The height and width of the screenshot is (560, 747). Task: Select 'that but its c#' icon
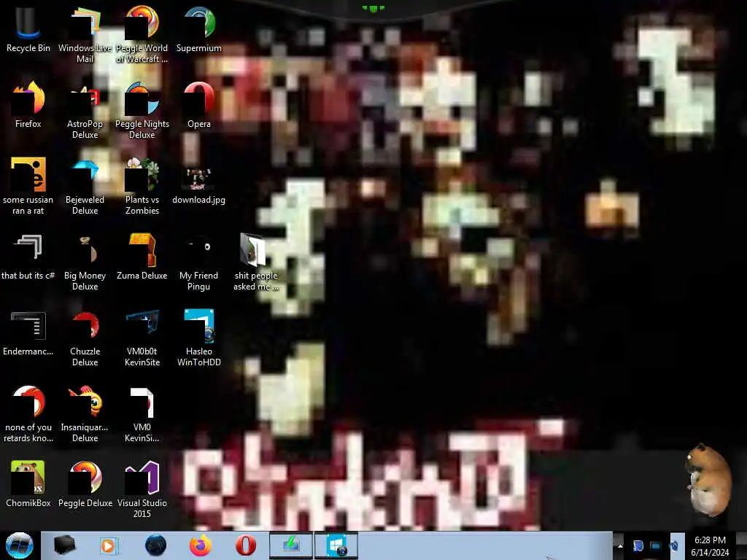click(x=28, y=256)
